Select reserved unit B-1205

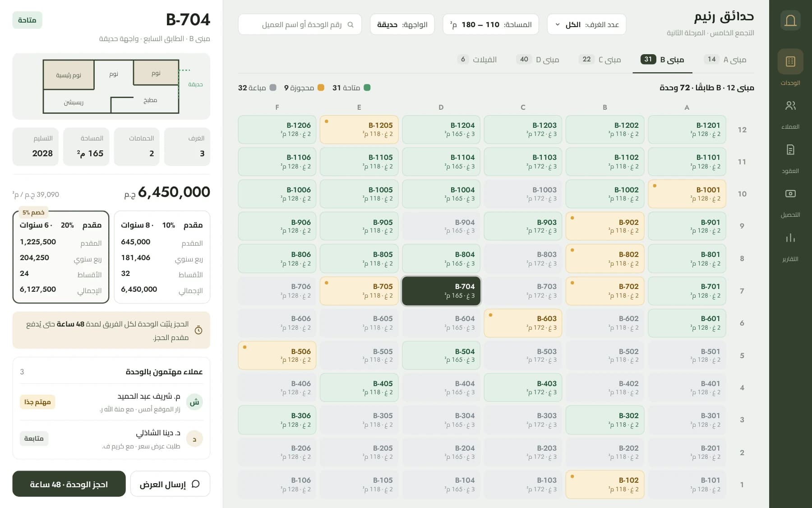[359, 130]
